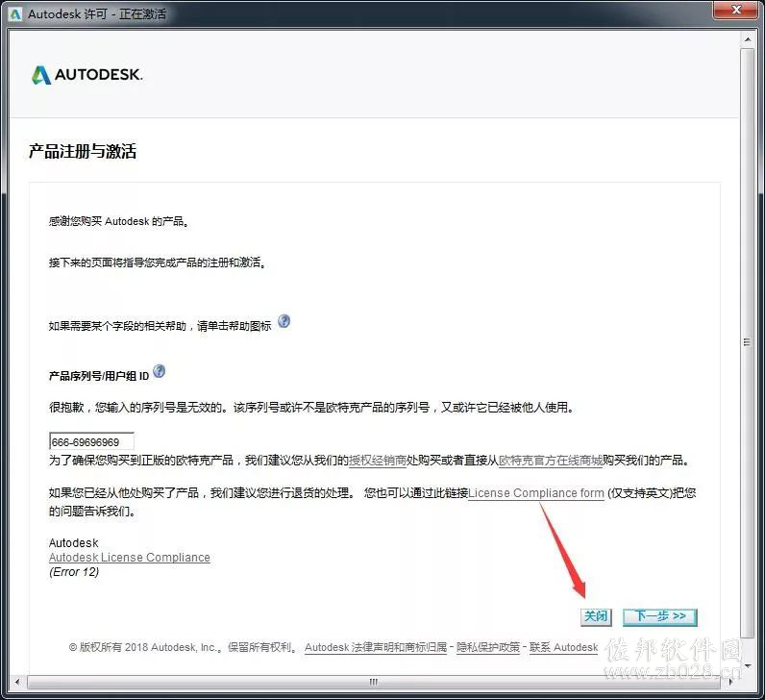This screenshot has width=765, height=700.
Task: Click the help icon beside 请单击帮助图标
Action: pyautogui.click(x=284, y=321)
